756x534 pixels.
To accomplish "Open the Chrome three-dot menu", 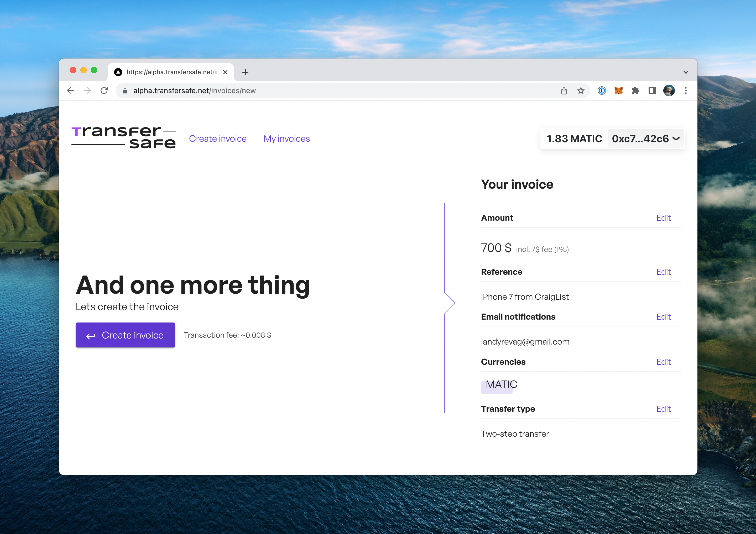I will coord(686,91).
